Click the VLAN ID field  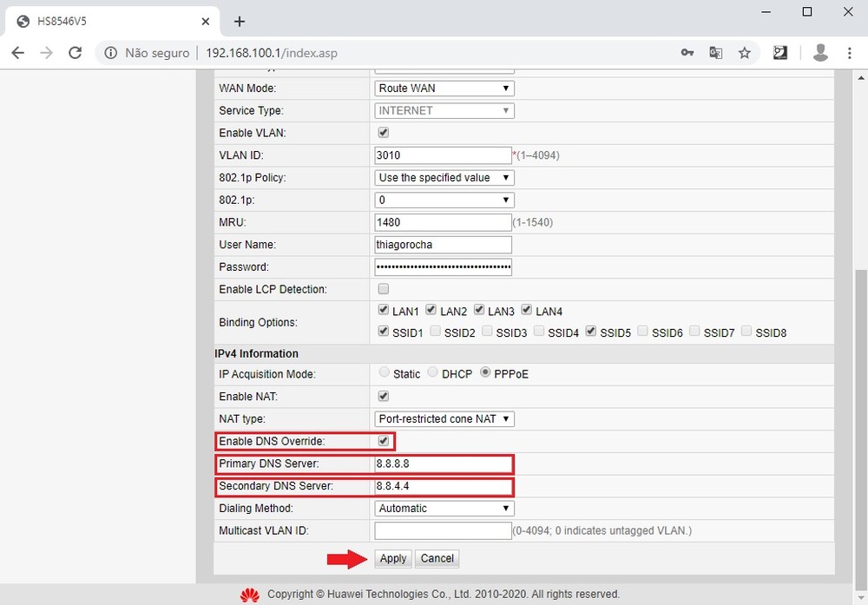(x=443, y=155)
